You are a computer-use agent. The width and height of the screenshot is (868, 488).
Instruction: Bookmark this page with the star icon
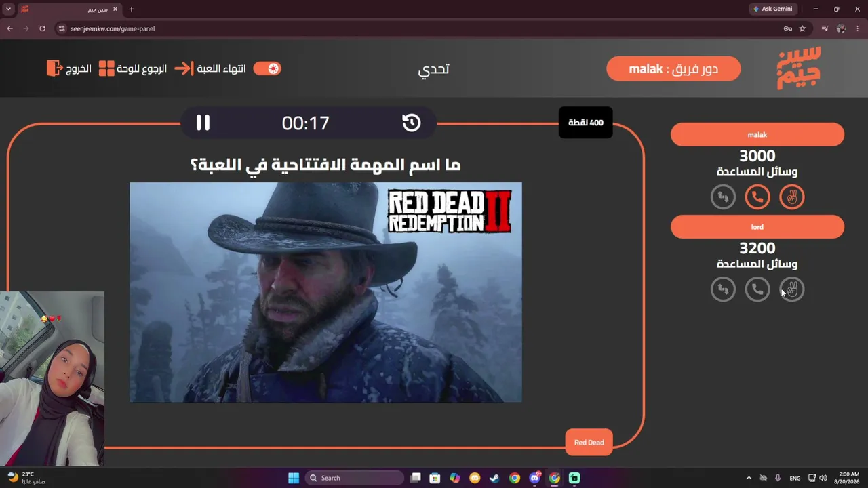click(x=802, y=28)
